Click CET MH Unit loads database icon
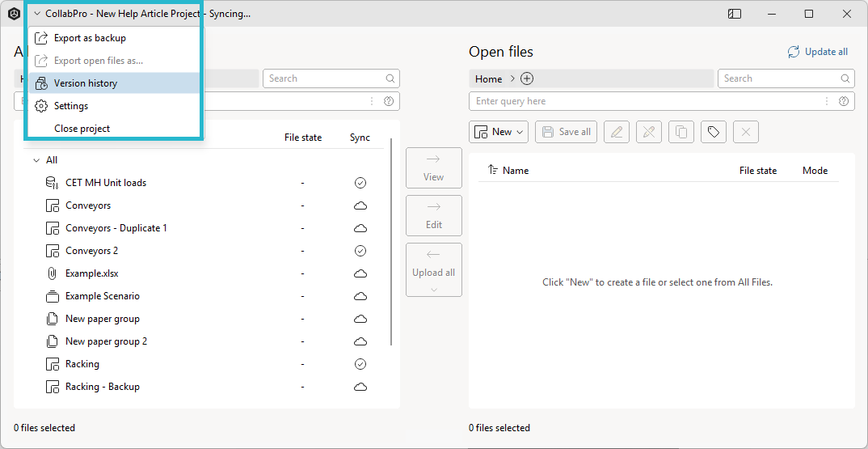 point(52,183)
